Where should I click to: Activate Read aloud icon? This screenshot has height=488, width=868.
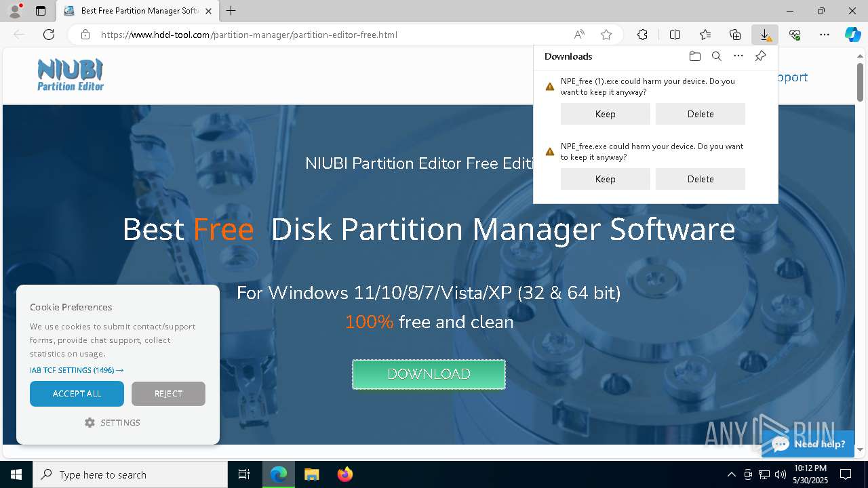(x=579, y=35)
